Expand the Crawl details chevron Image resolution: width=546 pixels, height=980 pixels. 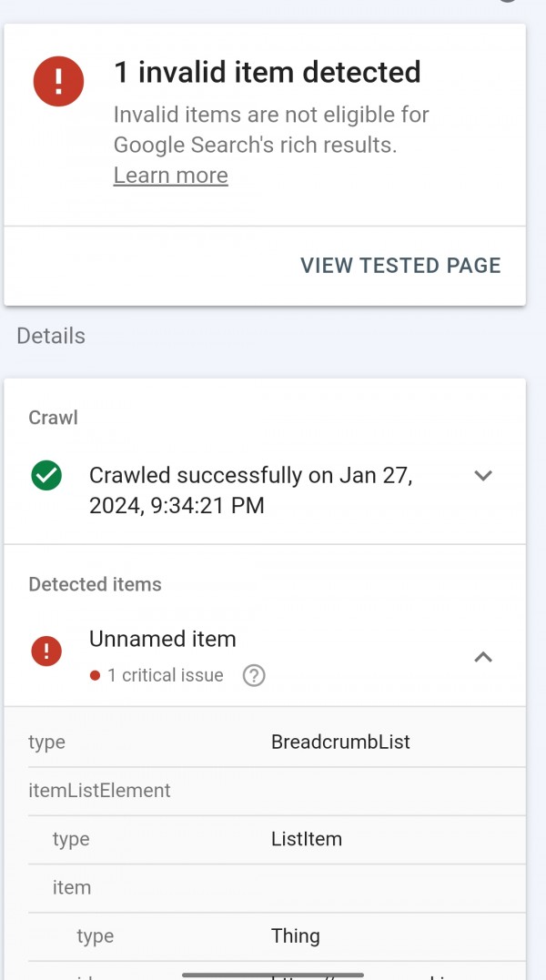pyautogui.click(x=483, y=475)
